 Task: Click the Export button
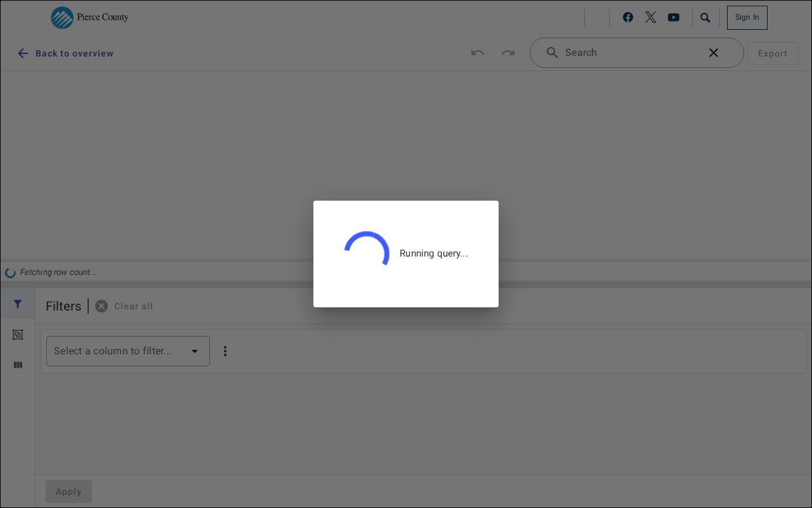[x=773, y=53]
